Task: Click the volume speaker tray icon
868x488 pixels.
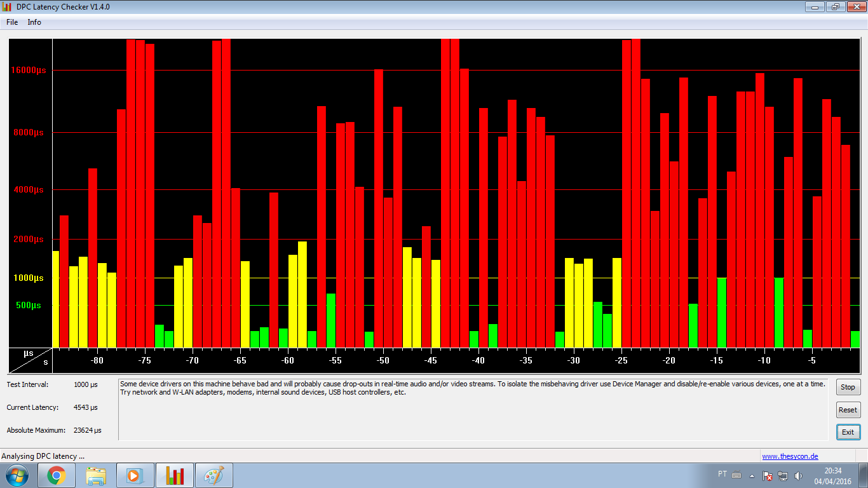Action: [x=798, y=475]
